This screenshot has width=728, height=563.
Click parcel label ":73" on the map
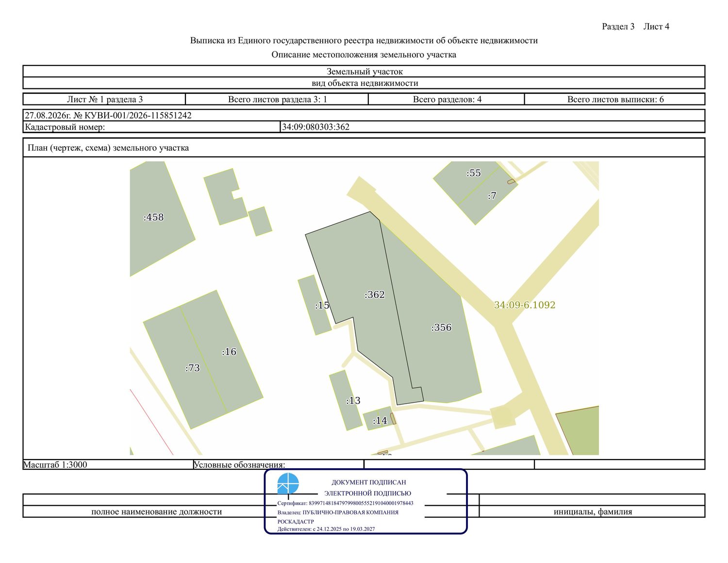192,368
